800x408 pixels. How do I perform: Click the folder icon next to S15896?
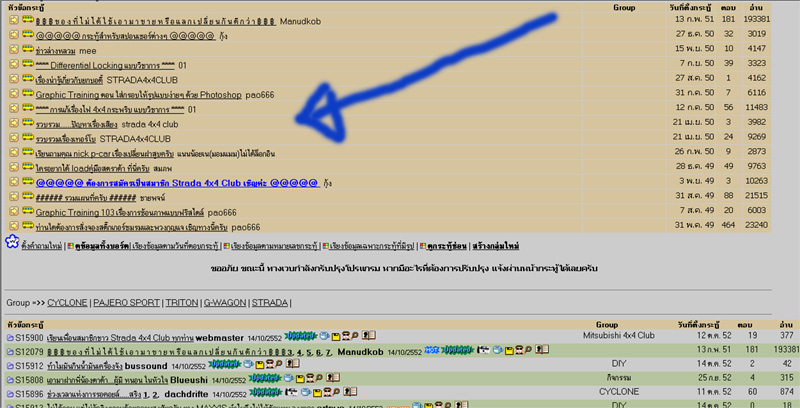(x=10, y=394)
